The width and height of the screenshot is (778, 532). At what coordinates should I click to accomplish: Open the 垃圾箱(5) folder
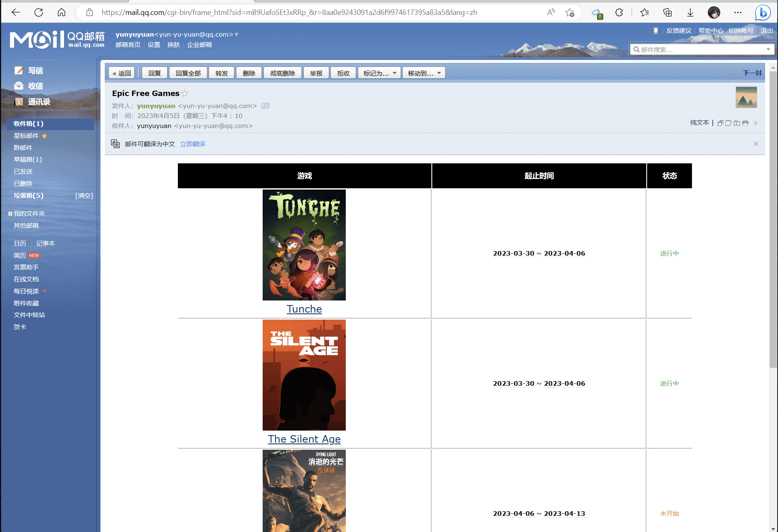pyautogui.click(x=28, y=195)
